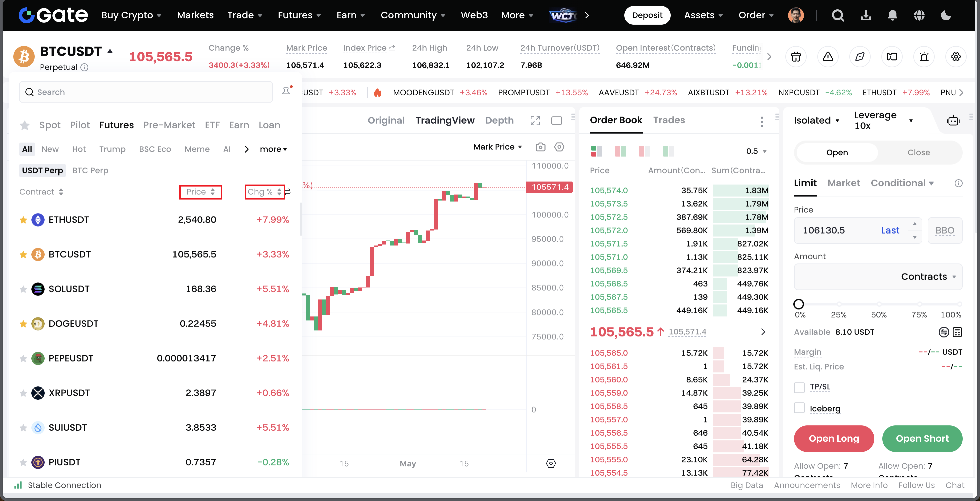The height and width of the screenshot is (501, 980).
Task: Open the price alert bell icon
Action: [924, 57]
